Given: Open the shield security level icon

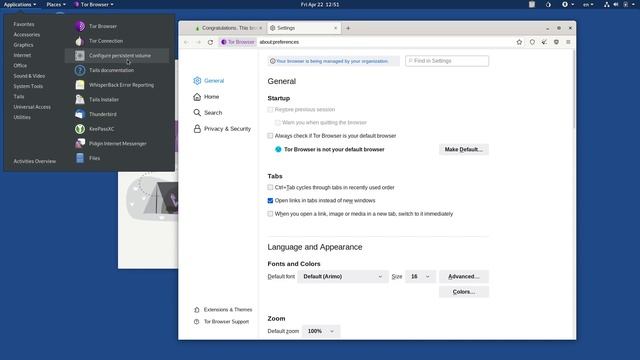Looking at the screenshot, I should pyautogui.click(x=532, y=42).
